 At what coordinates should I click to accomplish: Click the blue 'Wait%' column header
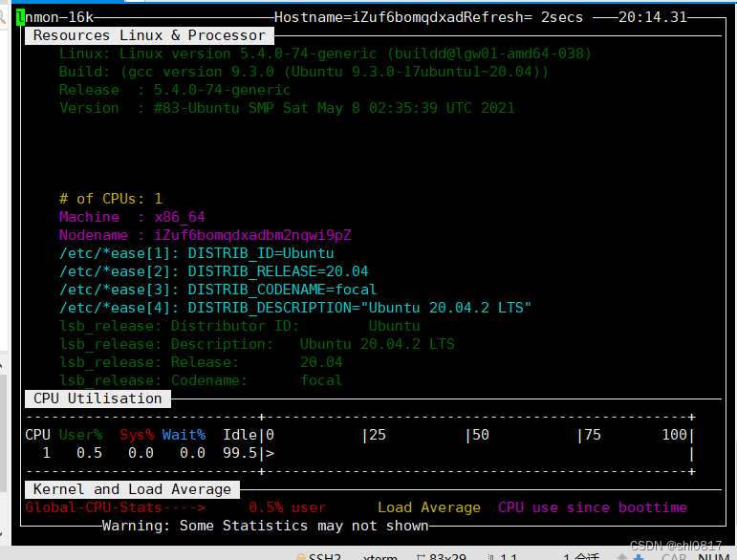[x=184, y=435]
